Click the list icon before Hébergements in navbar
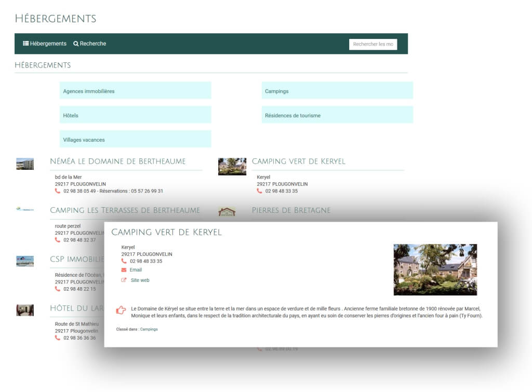 click(x=26, y=44)
